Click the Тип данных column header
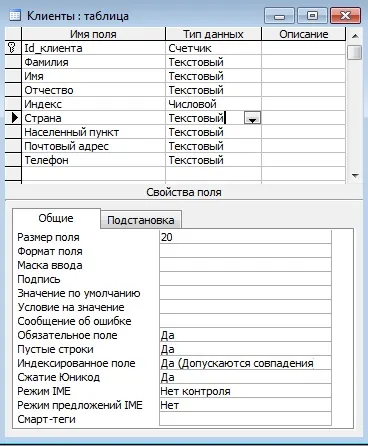The width and height of the screenshot is (368, 446). (213, 34)
